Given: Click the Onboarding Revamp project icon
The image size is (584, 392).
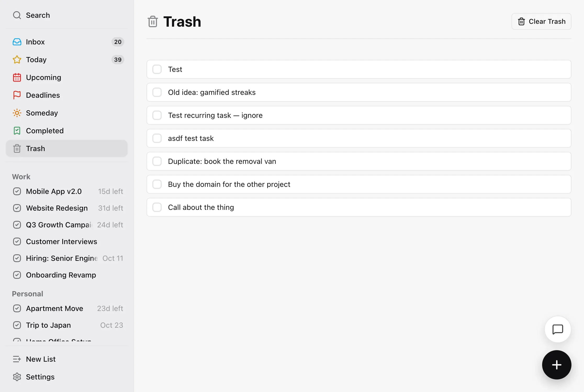Looking at the screenshot, I should point(17,275).
